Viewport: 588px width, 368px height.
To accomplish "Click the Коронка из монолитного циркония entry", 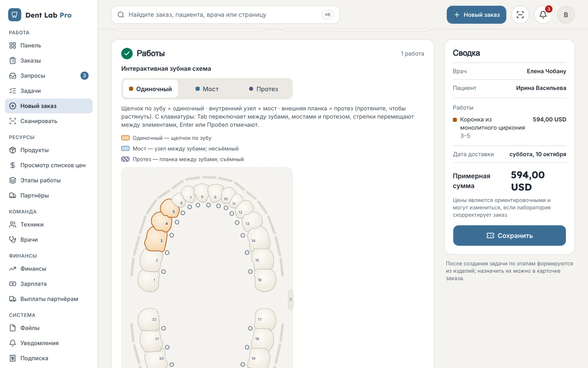I will (x=509, y=127).
